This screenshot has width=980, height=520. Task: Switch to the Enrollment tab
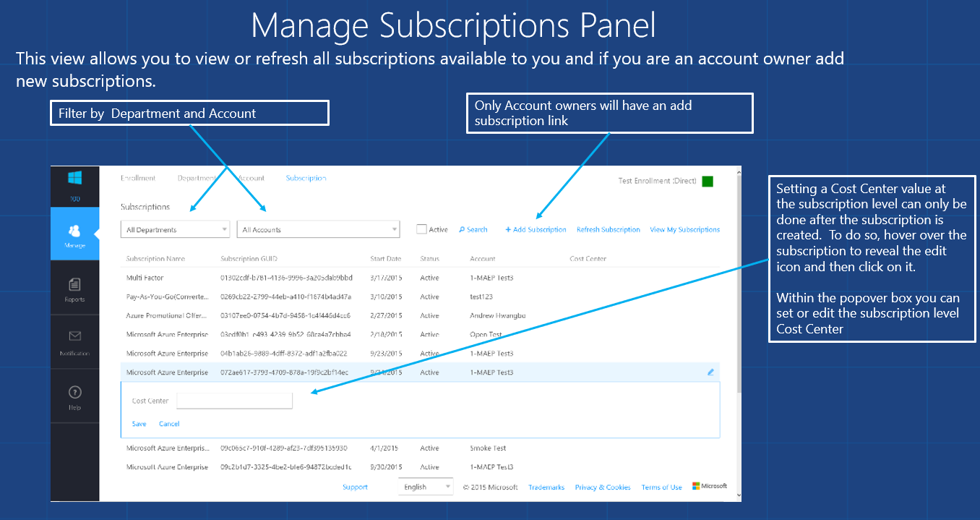point(138,178)
